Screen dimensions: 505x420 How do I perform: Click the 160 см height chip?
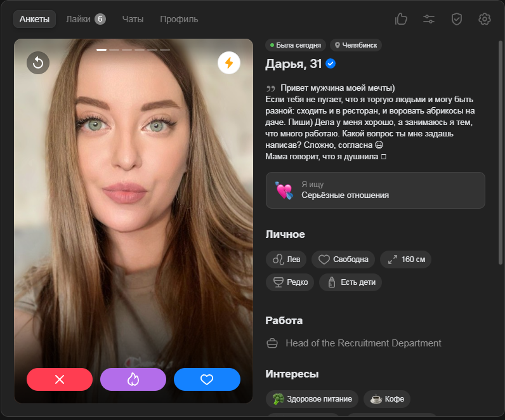pos(405,259)
